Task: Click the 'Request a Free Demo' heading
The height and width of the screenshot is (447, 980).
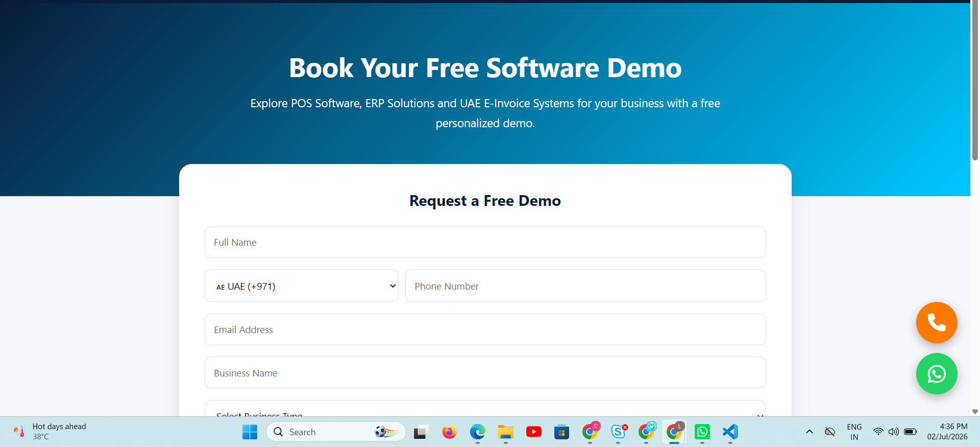Action: tap(485, 201)
